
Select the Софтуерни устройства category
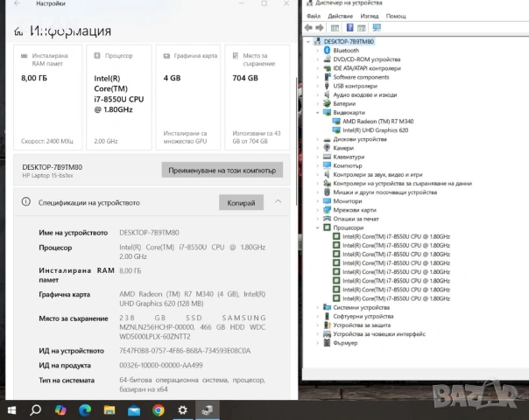[x=363, y=317]
